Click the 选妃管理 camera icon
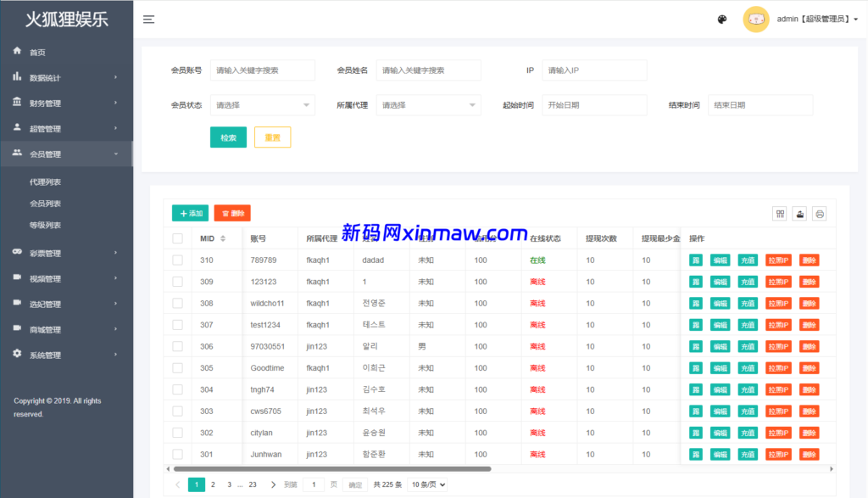Screen dimensions: 868x498 coord(17,303)
